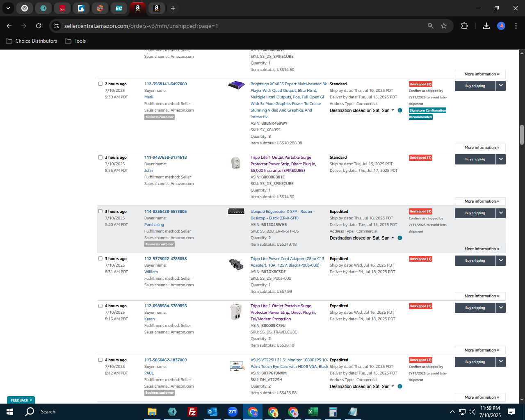
Task: Open the site info icon in address bar
Action: (56, 26)
